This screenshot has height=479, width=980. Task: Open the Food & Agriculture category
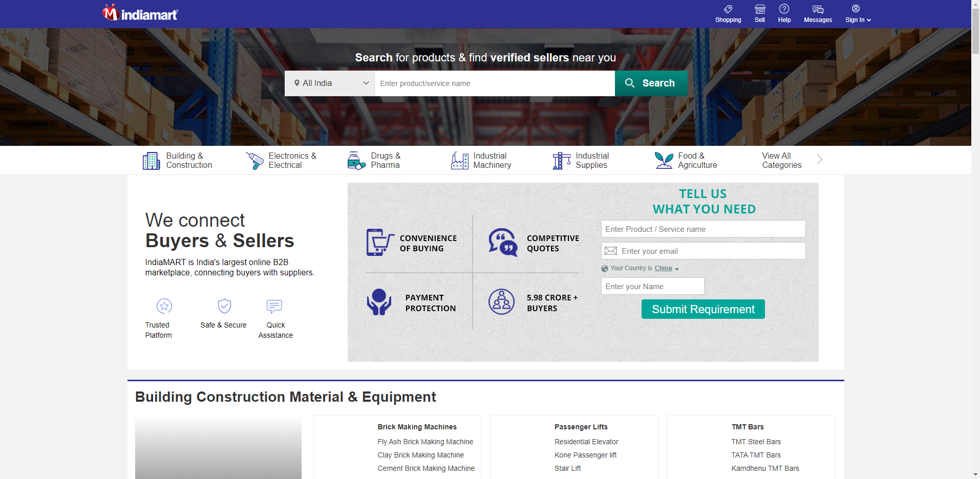697,161
